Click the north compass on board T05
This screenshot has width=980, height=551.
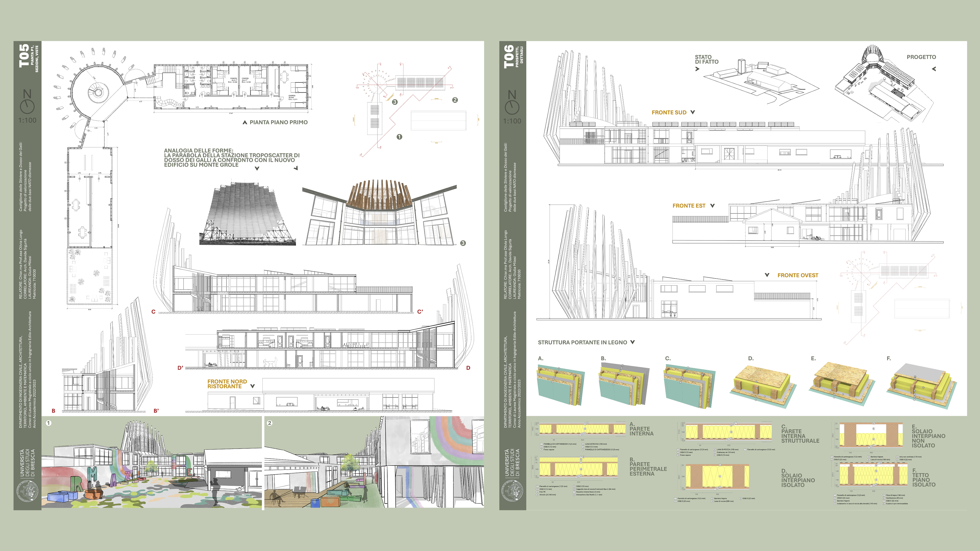tap(27, 106)
